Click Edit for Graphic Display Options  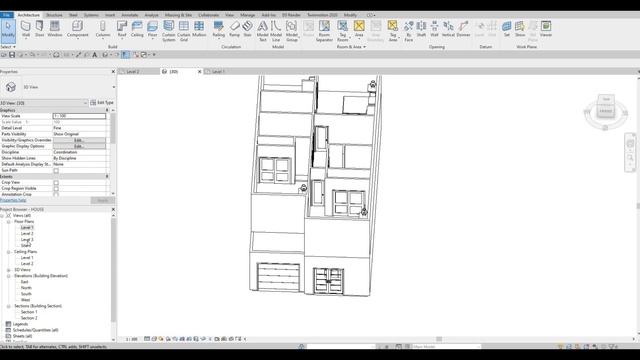click(x=79, y=146)
